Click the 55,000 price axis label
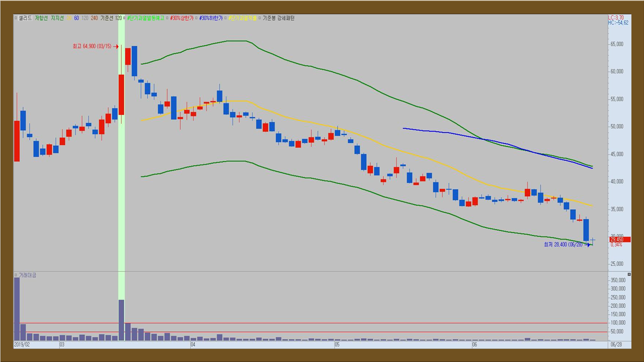The height and width of the screenshot is (362, 644). pos(617,99)
